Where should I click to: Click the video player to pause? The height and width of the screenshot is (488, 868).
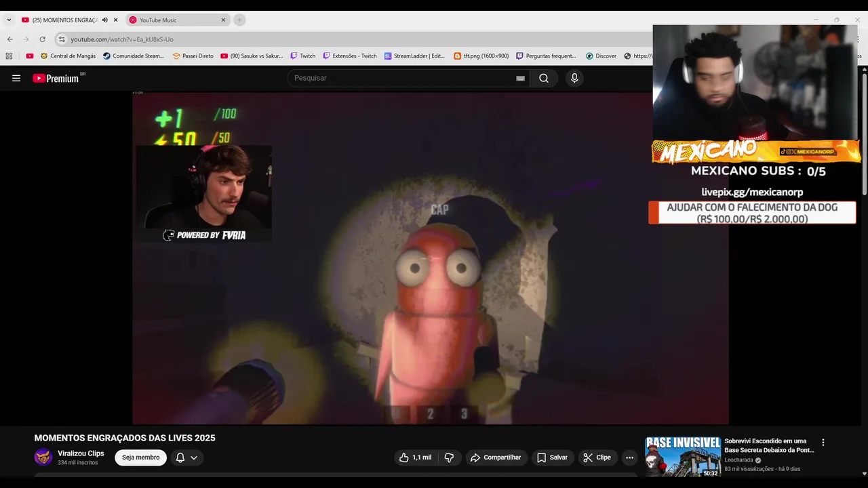click(x=431, y=258)
